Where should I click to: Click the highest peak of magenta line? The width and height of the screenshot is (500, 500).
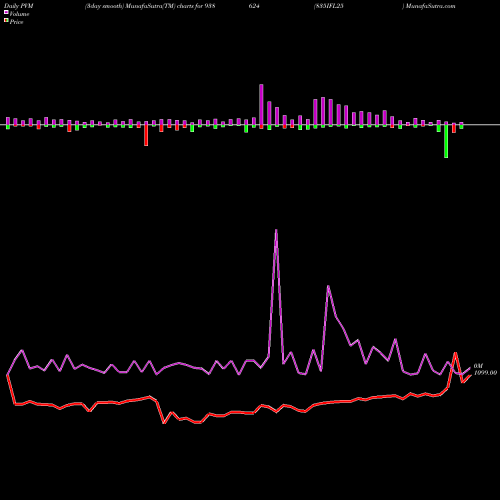pyautogui.click(x=276, y=230)
